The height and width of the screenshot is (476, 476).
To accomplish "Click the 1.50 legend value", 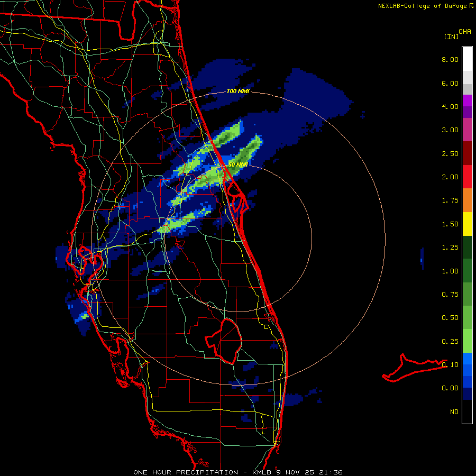I will pos(450,224).
